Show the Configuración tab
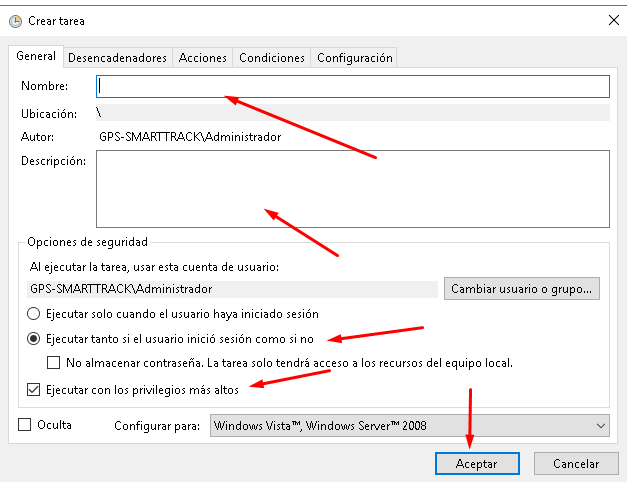Screen dimensions: 627x482 click(354, 58)
